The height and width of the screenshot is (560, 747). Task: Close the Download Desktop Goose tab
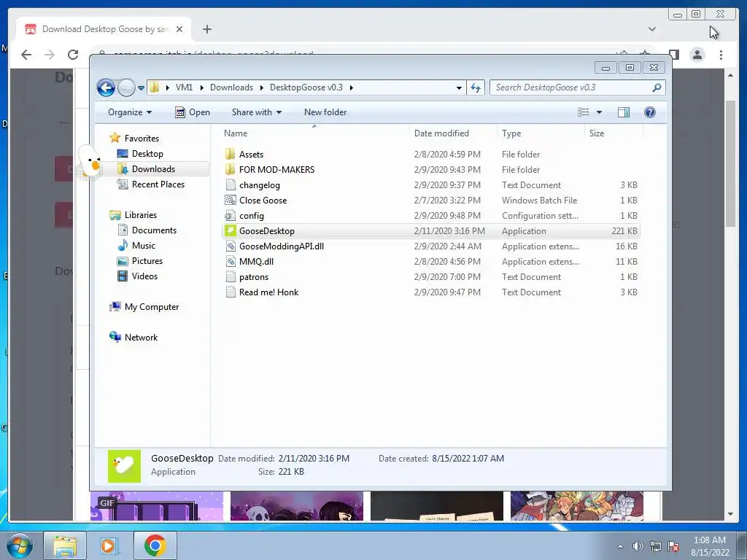(179, 29)
